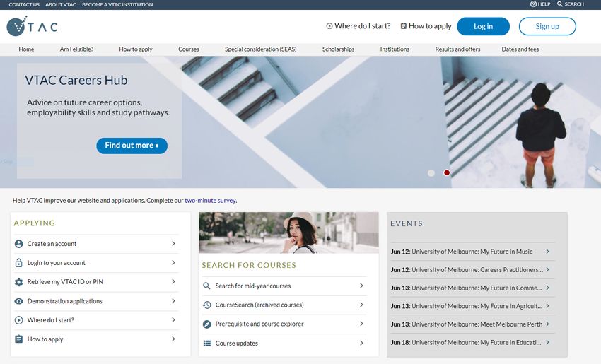Click the Log in button

[x=484, y=26]
